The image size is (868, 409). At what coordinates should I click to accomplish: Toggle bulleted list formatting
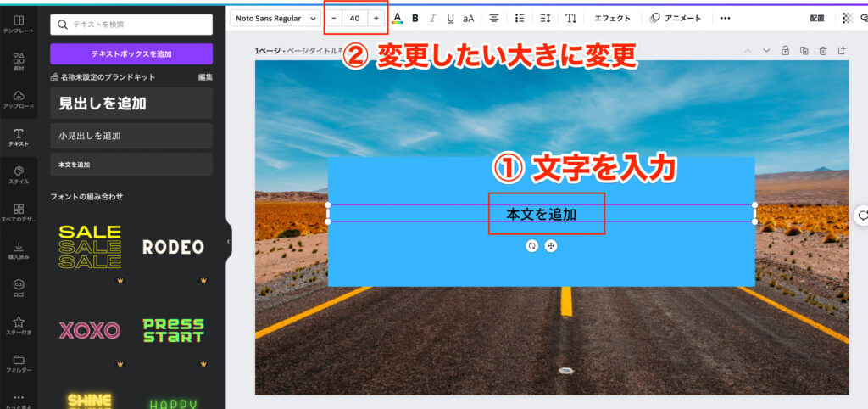coord(520,19)
